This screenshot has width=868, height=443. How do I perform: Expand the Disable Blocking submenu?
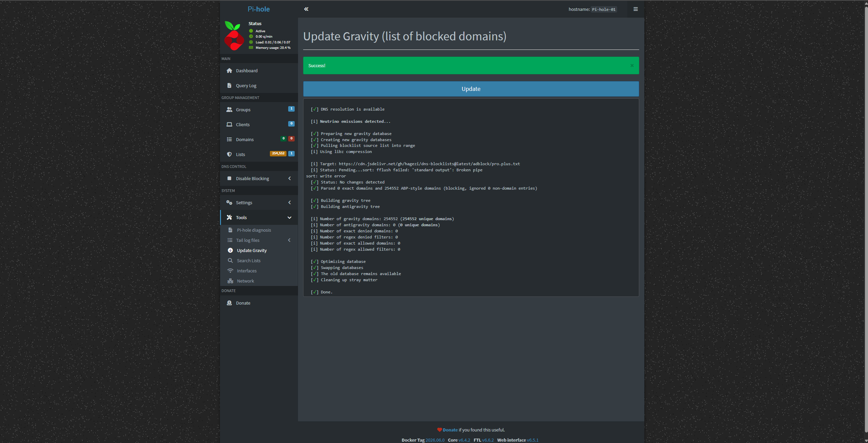point(290,178)
